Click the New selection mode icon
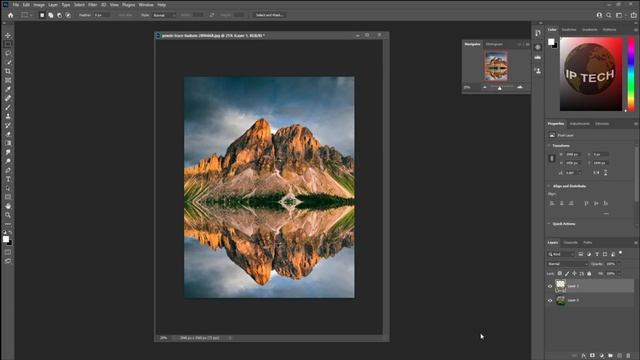 (x=42, y=15)
